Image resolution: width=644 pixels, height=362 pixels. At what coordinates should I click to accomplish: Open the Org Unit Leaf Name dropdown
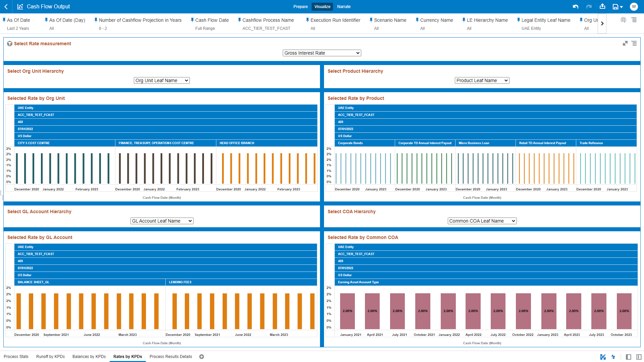pos(162,80)
